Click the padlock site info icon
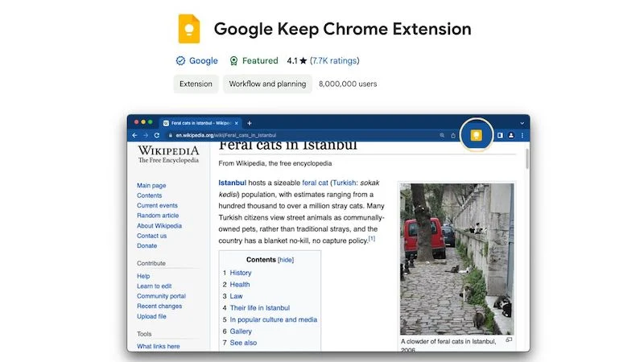The height and width of the screenshot is (362, 644). pyautogui.click(x=171, y=135)
